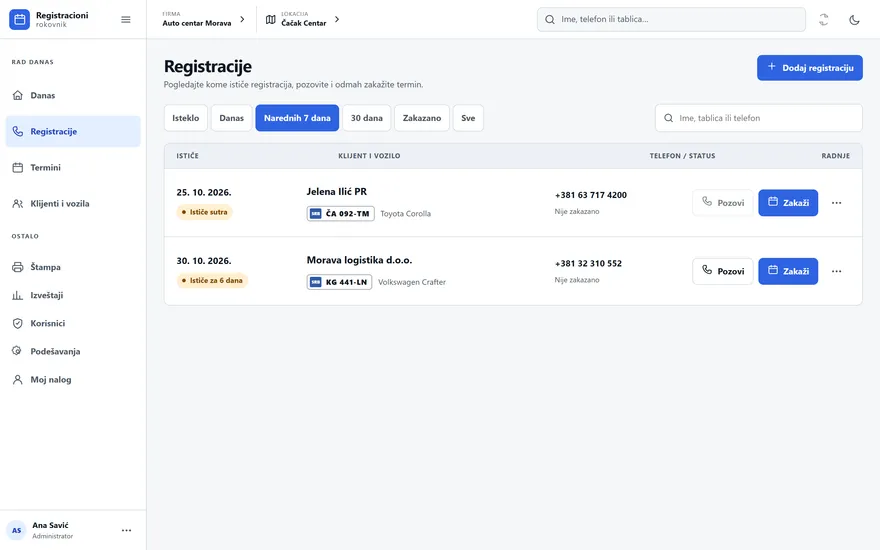Screen dimensions: 880x550
Task: Open Klijenti i vozila section
Action: pos(73,203)
